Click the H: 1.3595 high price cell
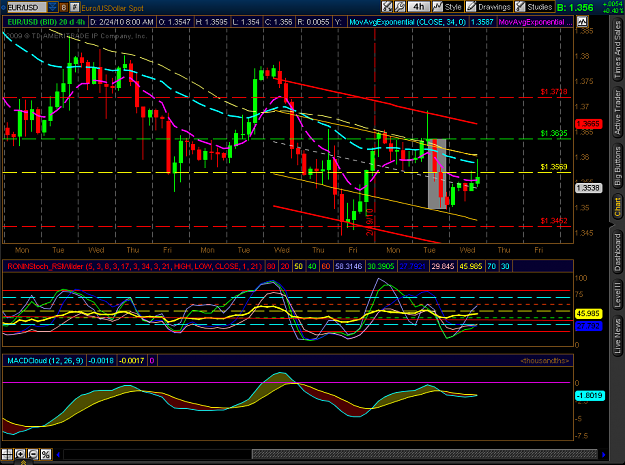 coord(211,22)
